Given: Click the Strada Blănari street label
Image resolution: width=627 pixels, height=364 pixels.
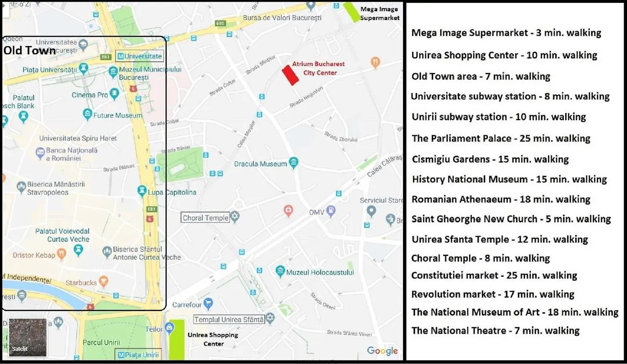Looking at the screenshot, I should pos(119,168).
